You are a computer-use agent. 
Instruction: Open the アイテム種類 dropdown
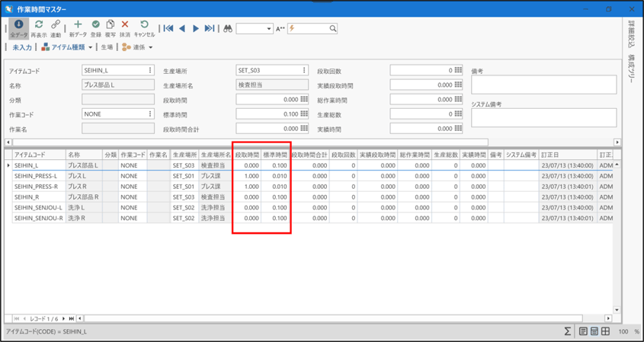point(68,47)
